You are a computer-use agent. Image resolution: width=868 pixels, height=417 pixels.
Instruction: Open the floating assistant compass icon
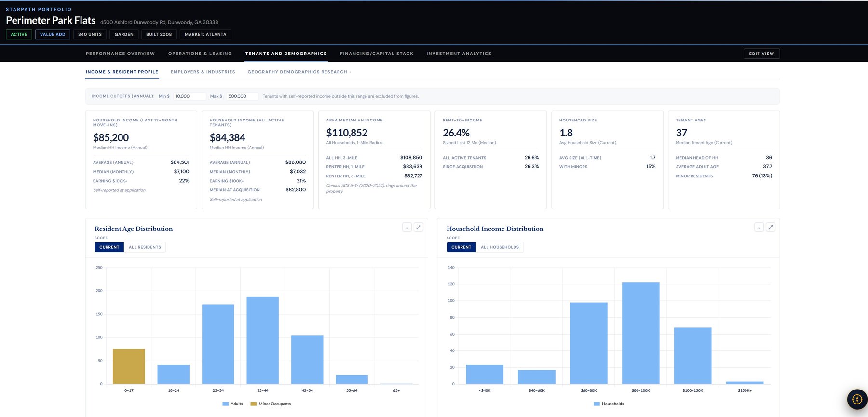coord(857,399)
